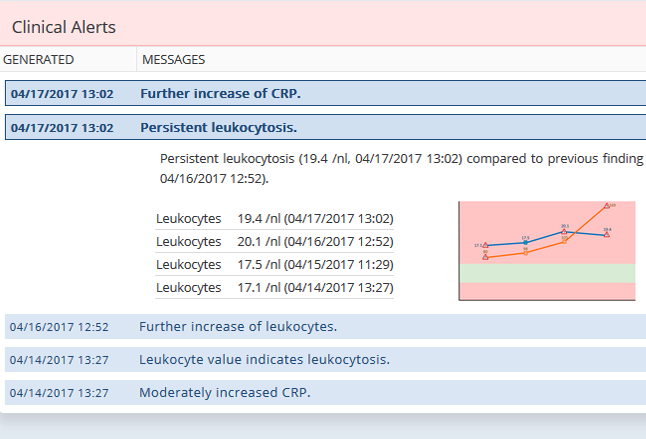The width and height of the screenshot is (646, 439).
Task: Click the orange 80 CRP triangle marker
Action: [x=485, y=257]
